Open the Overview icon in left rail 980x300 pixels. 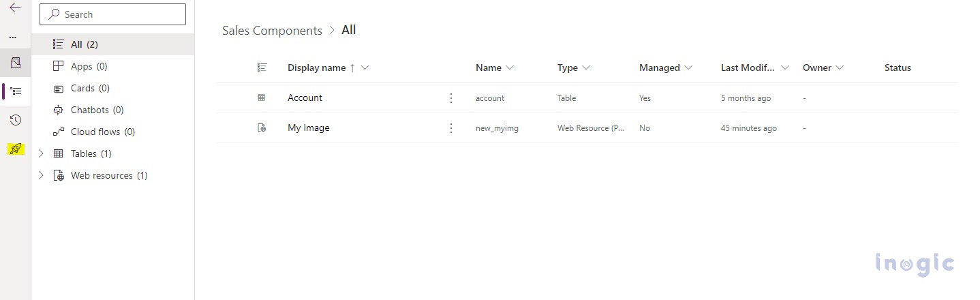pyautogui.click(x=16, y=63)
